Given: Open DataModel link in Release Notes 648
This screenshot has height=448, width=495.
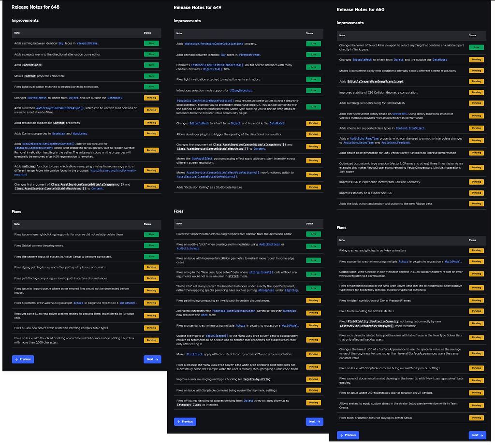Looking at the screenshot, I should (115, 98).
